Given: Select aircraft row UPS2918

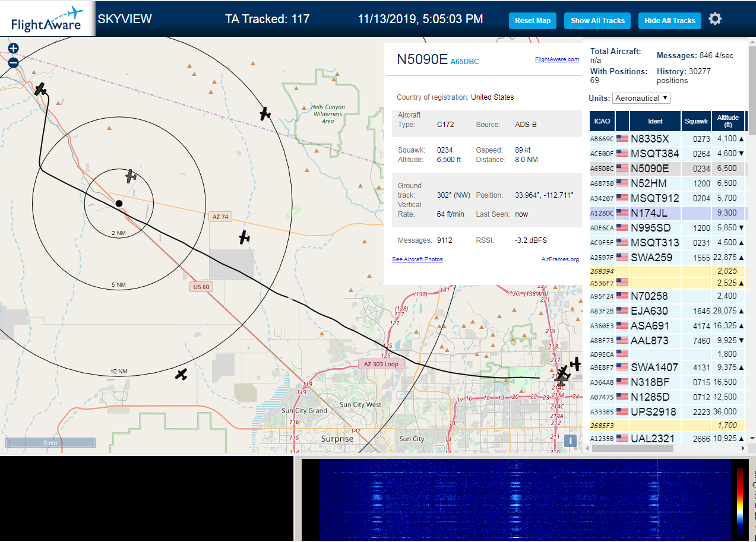Looking at the screenshot, I should 668,411.
